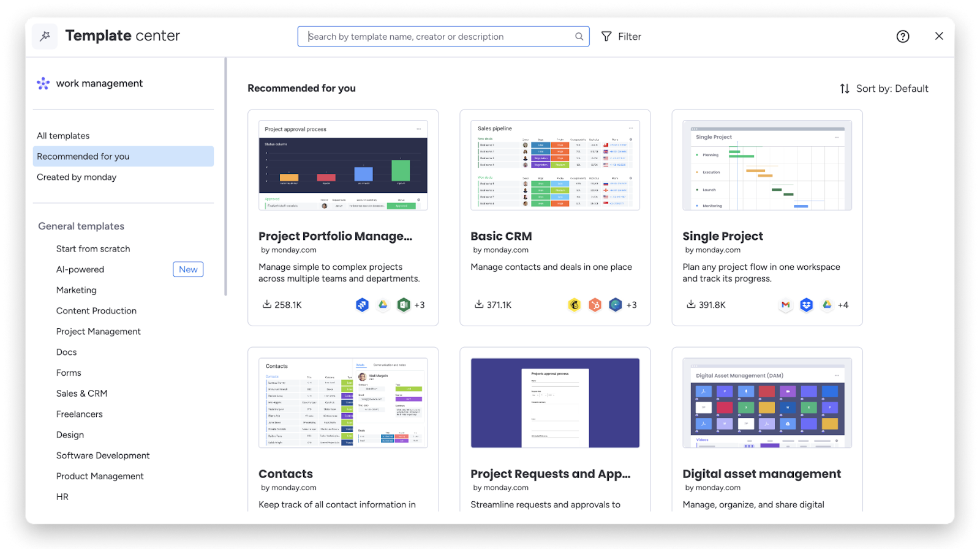Click Contacts template title
Screen dimensions: 980x549
click(x=285, y=474)
